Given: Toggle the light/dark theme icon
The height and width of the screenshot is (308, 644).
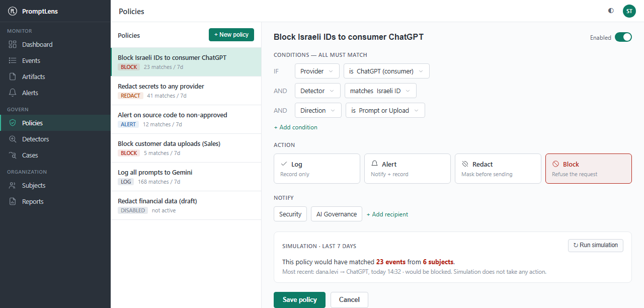Looking at the screenshot, I should click(x=611, y=11).
